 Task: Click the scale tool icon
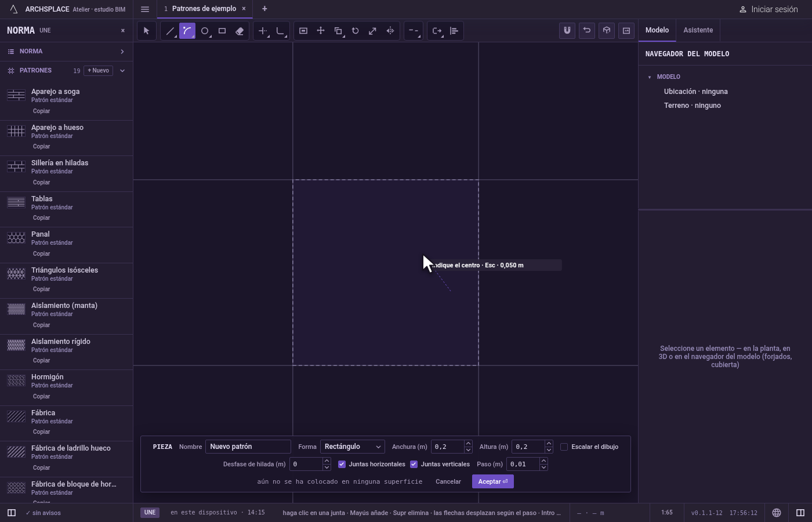pyautogui.click(x=373, y=31)
